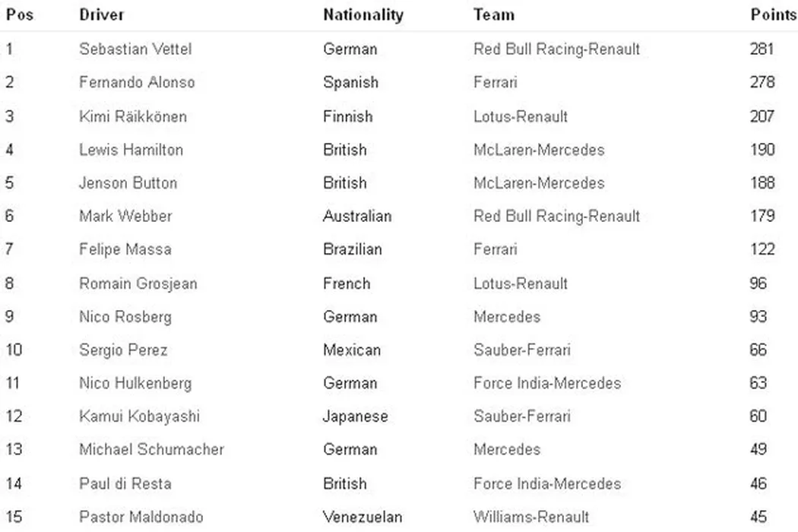Click Red Bull Racing-Renault team in Vettel's row
798x532 pixels.
[x=556, y=49]
